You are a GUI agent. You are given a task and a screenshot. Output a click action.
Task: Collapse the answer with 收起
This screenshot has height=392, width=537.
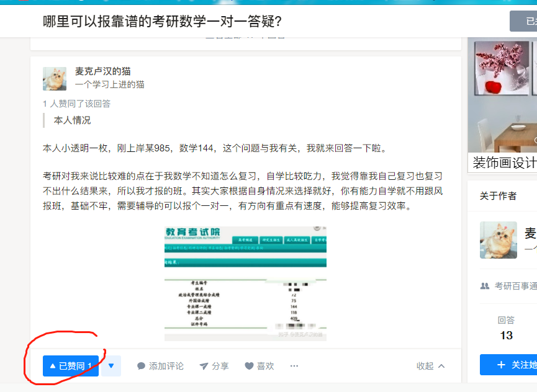tap(430, 366)
